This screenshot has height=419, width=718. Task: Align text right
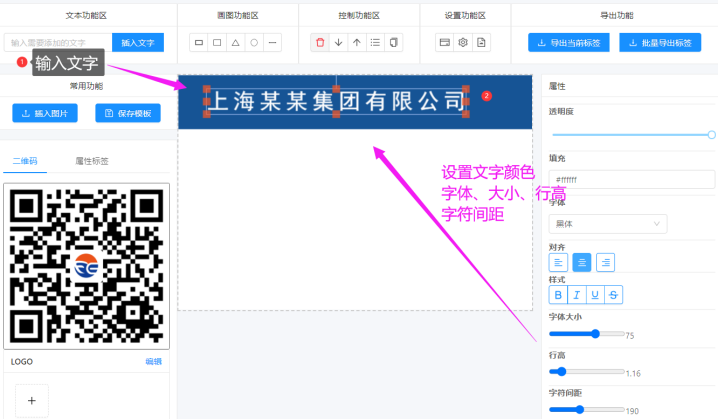pos(605,262)
